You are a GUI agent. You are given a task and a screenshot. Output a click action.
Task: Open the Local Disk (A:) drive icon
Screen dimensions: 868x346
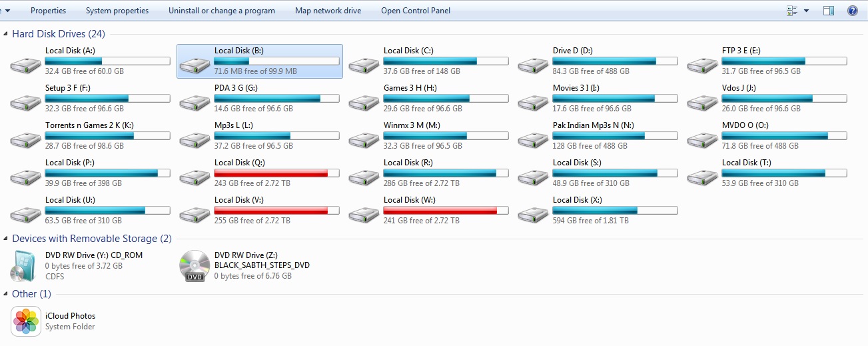[25, 65]
